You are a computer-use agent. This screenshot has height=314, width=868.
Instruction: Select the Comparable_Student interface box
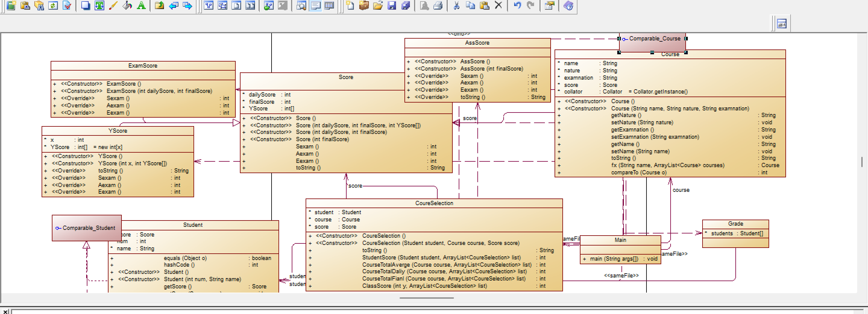[86, 228]
